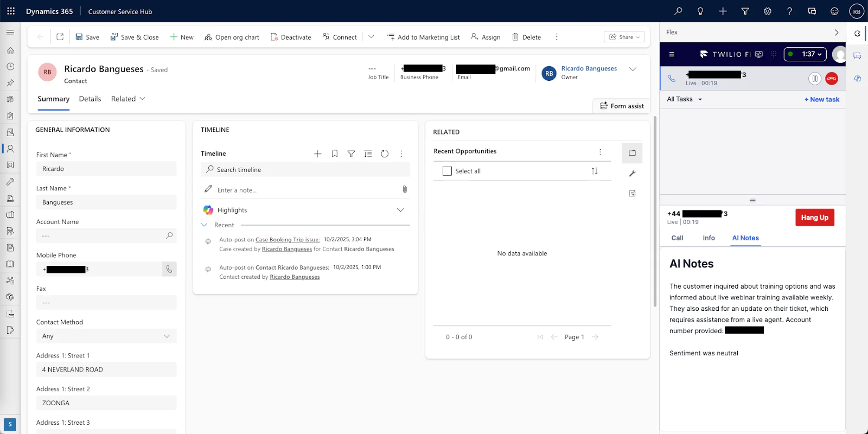The image size is (868, 434).
Task: Call the mobile phone number icon
Action: coord(169,269)
